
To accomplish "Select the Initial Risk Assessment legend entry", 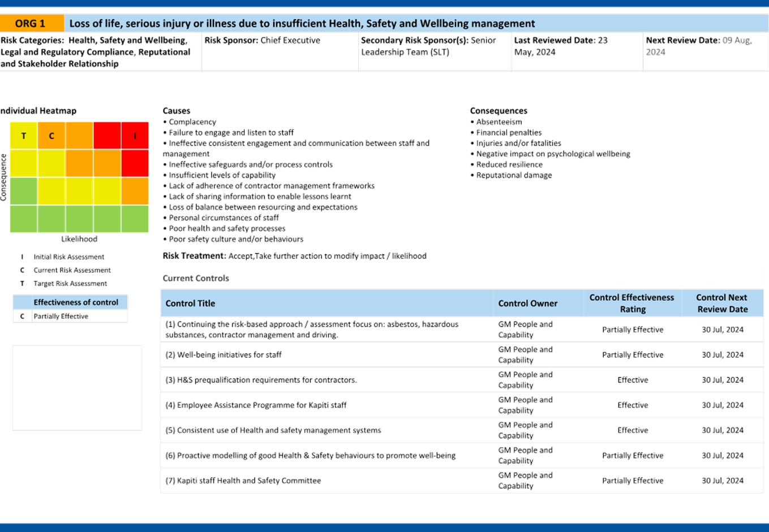I will 68,257.
